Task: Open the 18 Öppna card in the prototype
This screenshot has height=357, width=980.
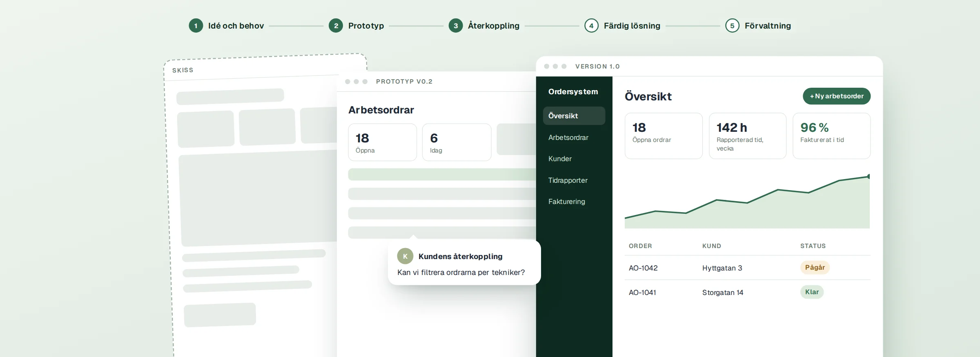Action: tap(383, 142)
